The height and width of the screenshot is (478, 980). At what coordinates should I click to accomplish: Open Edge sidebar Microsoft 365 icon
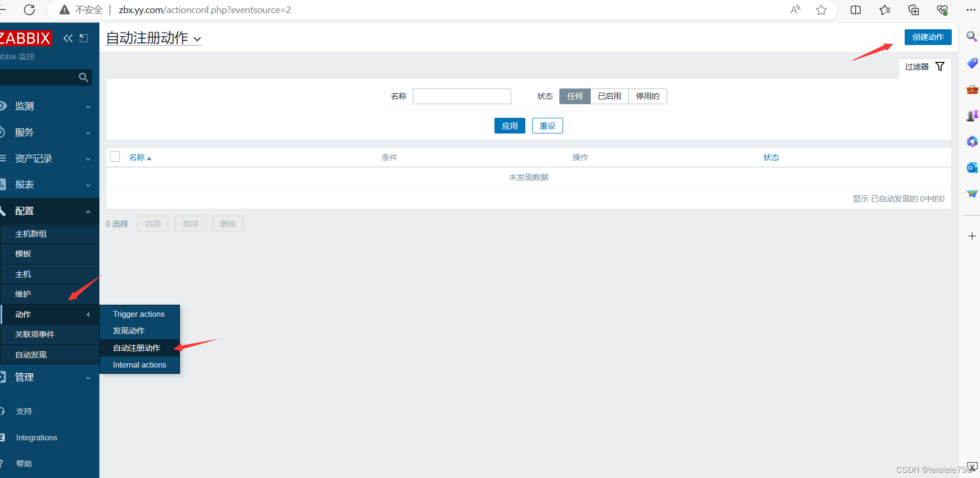click(972, 141)
